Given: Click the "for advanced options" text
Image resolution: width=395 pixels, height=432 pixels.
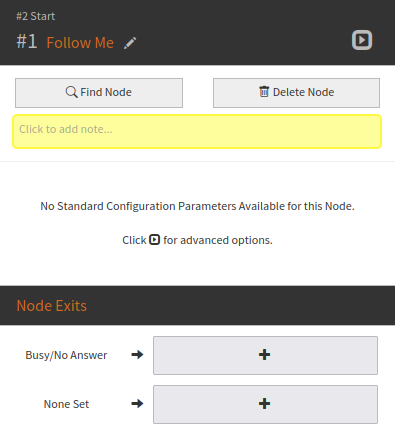Looking at the screenshot, I should [218, 240].
